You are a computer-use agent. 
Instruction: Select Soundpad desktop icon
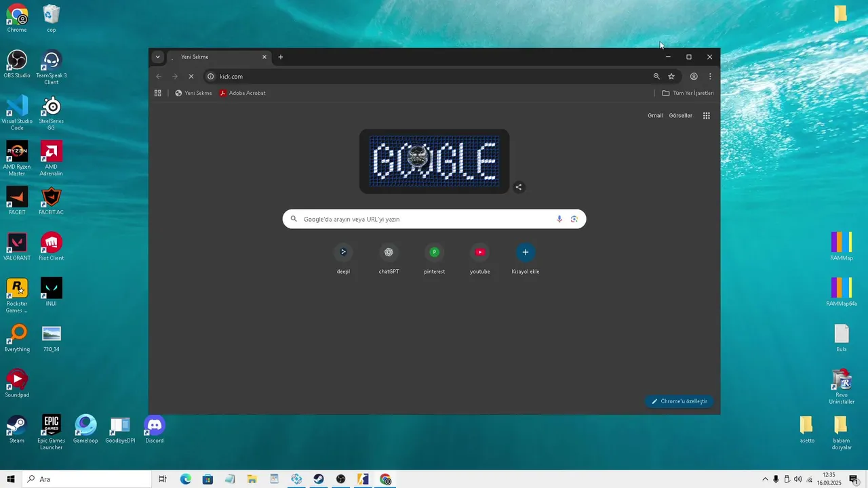coord(17,384)
